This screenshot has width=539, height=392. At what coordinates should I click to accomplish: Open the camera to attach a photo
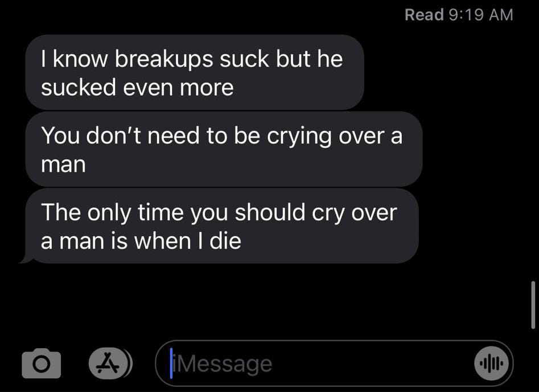point(41,364)
